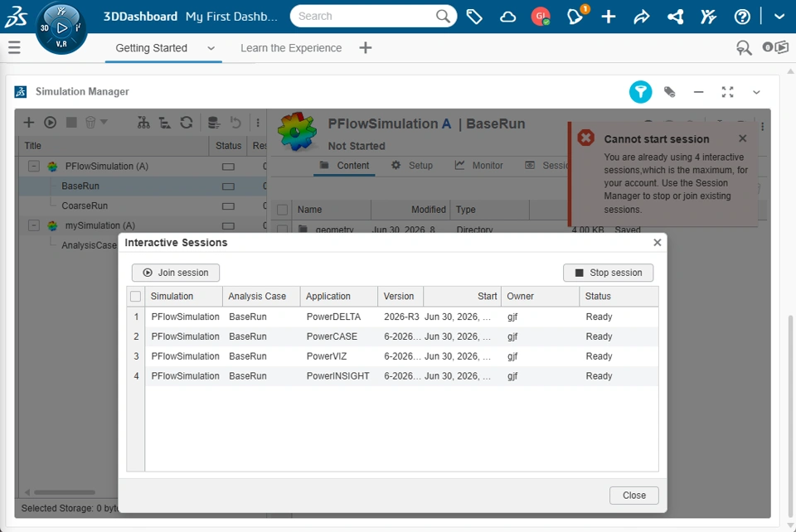Screen dimensions: 796x532
Task: Select AnalysisCase tree item
Action: pos(89,245)
